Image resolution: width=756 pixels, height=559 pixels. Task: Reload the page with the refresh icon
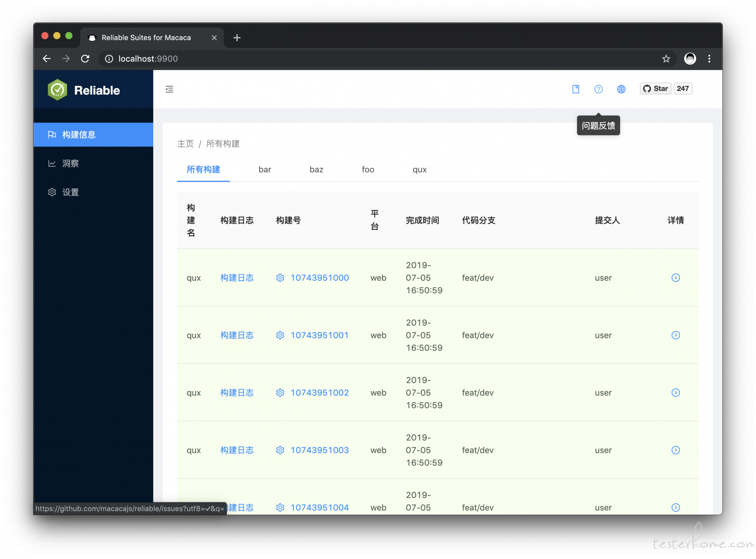point(85,59)
